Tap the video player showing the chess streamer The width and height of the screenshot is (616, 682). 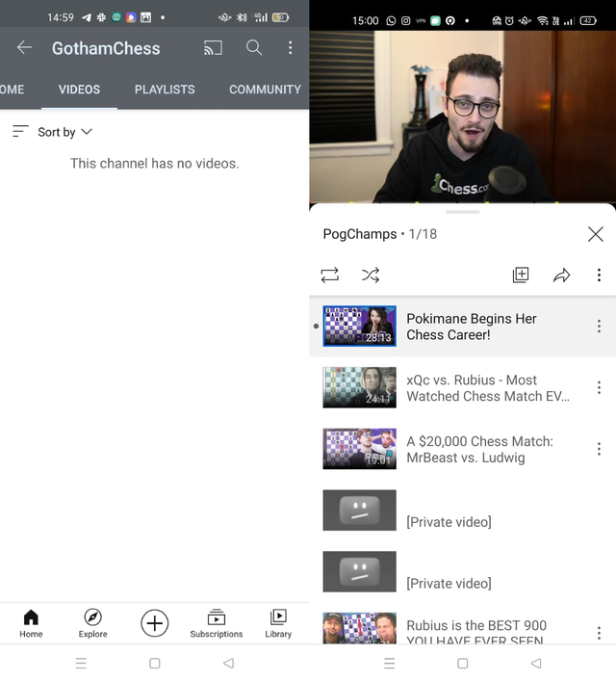(x=463, y=117)
